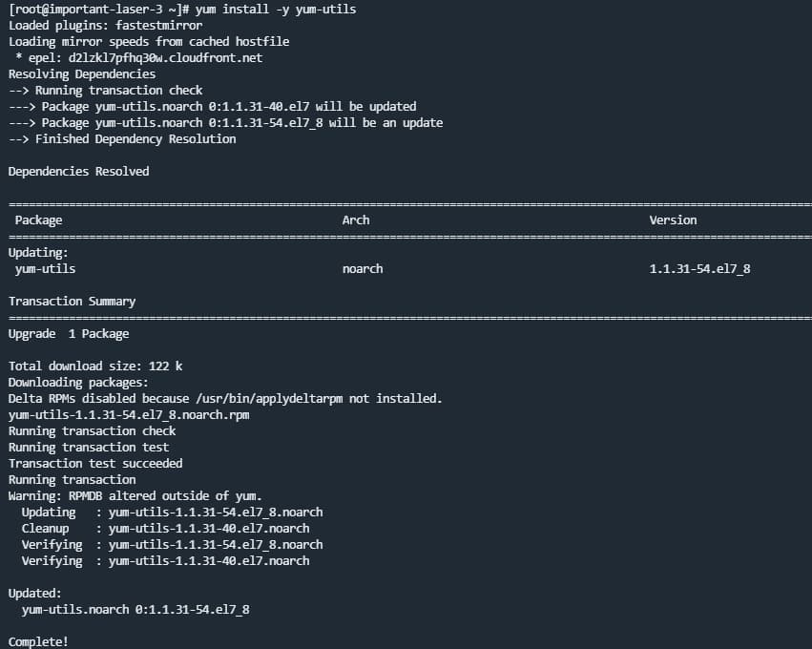Click the Version column header
The height and width of the screenshot is (649, 812).
point(673,220)
